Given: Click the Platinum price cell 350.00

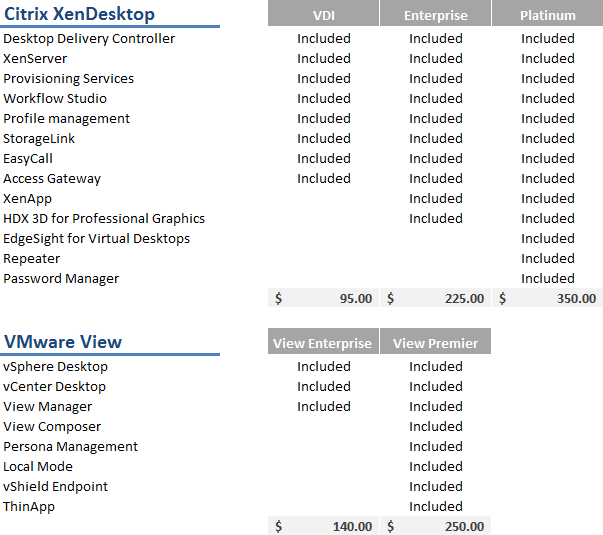Looking at the screenshot, I should 548,298.
